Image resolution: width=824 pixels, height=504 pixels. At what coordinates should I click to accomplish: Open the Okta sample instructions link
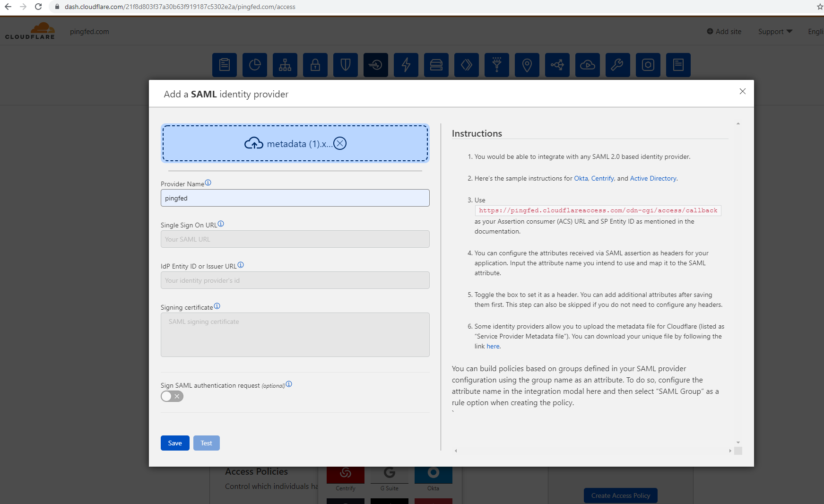pos(581,179)
